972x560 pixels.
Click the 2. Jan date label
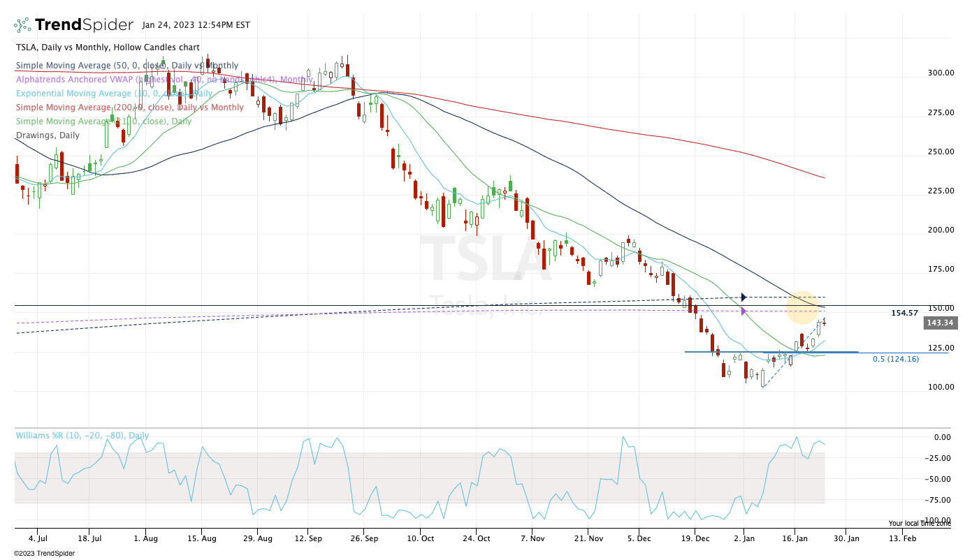coord(744,538)
